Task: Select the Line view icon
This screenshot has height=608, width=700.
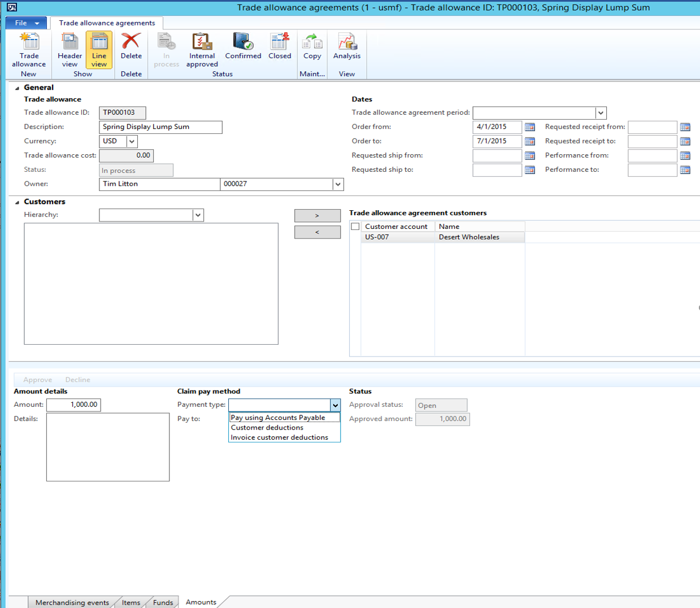Action: [x=99, y=47]
